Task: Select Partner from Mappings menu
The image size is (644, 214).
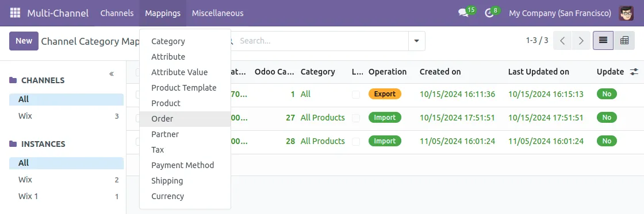Action: [x=185, y=134]
